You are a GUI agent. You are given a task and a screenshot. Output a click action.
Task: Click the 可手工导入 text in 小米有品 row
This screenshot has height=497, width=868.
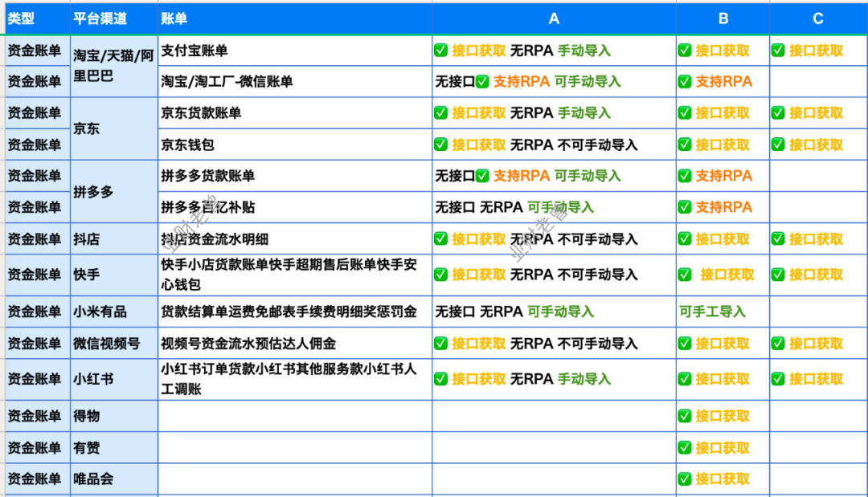712,312
